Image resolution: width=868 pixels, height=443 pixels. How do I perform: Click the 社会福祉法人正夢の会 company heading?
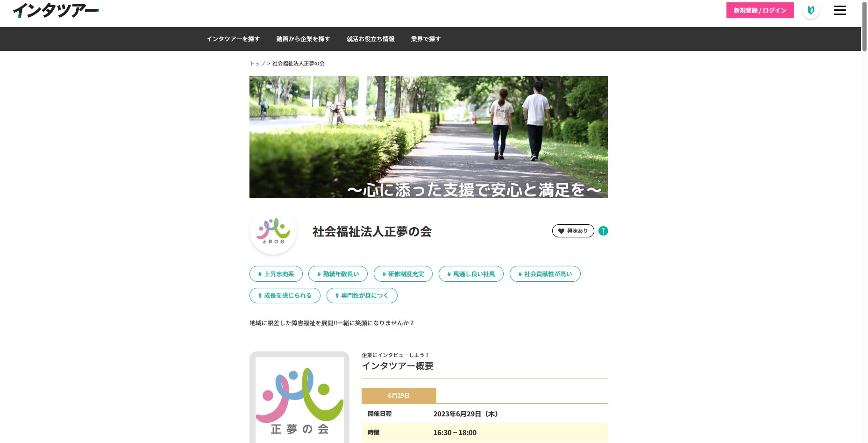point(372,231)
